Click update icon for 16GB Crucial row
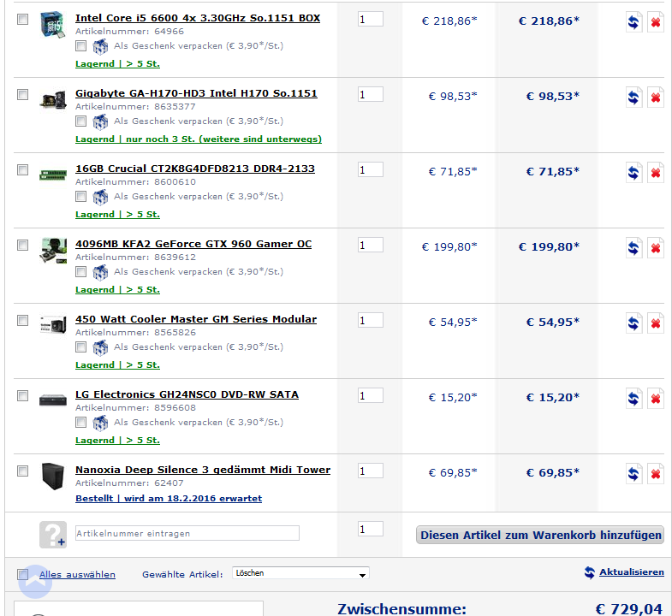Image resolution: width=672 pixels, height=616 pixels. tap(633, 173)
